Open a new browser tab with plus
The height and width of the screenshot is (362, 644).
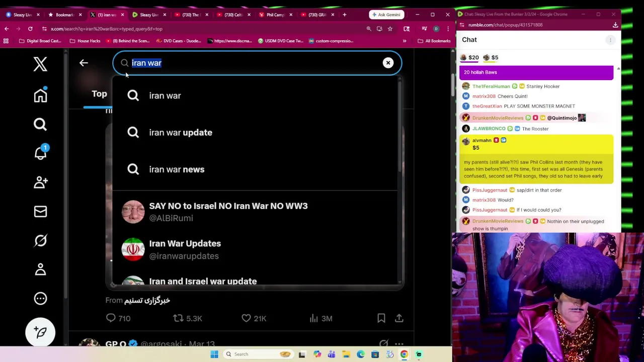[x=344, y=15]
